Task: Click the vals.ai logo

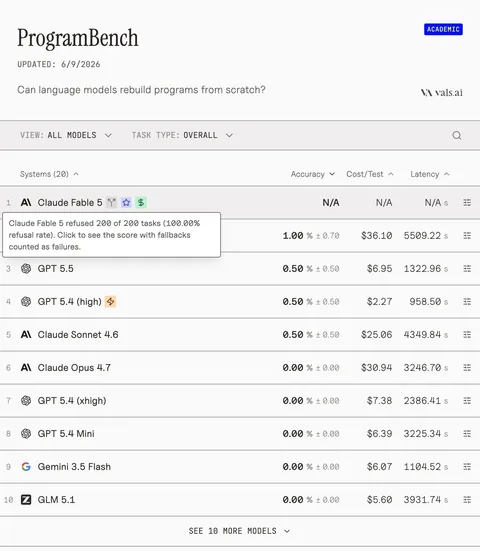Action: pyautogui.click(x=441, y=93)
